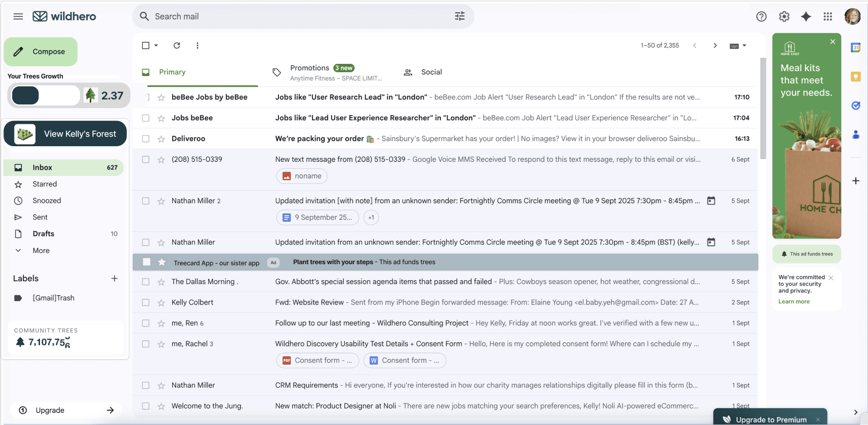The height and width of the screenshot is (425, 868).
Task: Check the me, Ren email
Action: (x=146, y=323)
